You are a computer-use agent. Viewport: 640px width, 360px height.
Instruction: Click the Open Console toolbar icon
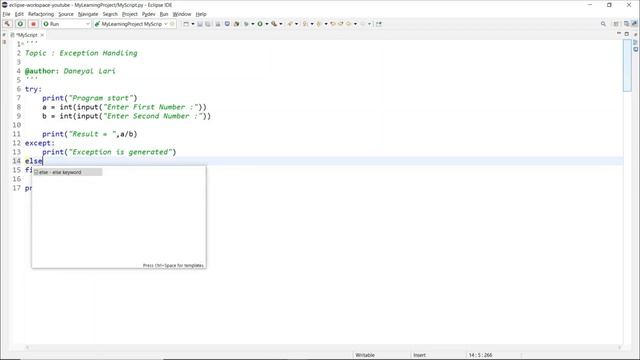(227, 24)
